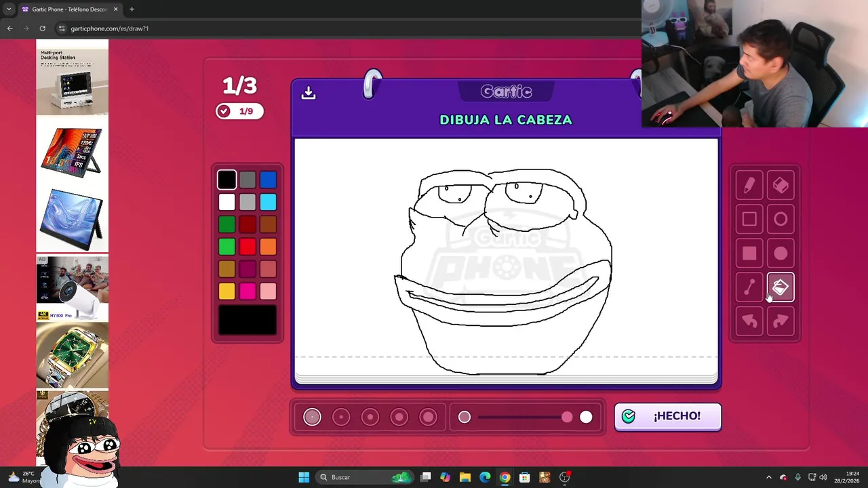Open Task View on the taskbar
The image size is (868, 488).
pyautogui.click(x=425, y=477)
